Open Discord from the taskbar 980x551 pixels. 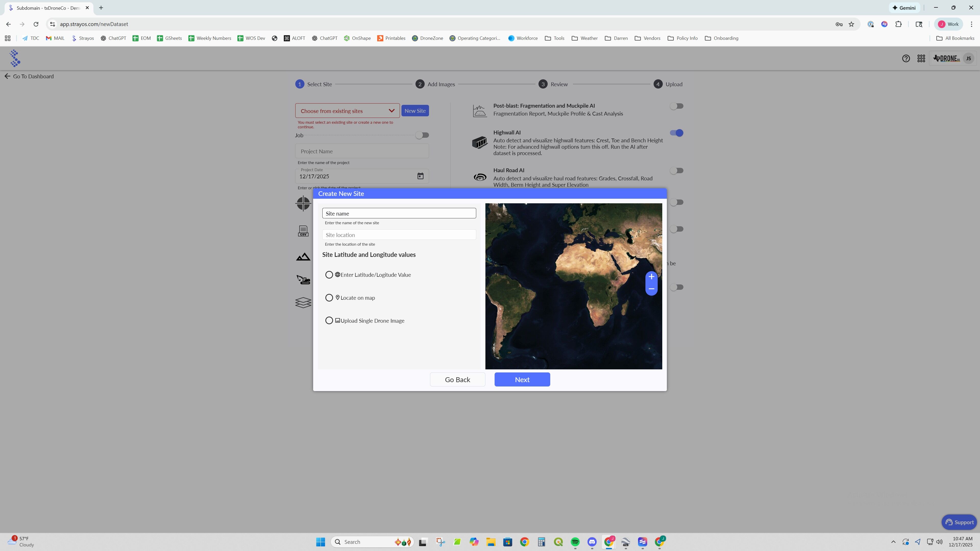pyautogui.click(x=592, y=542)
